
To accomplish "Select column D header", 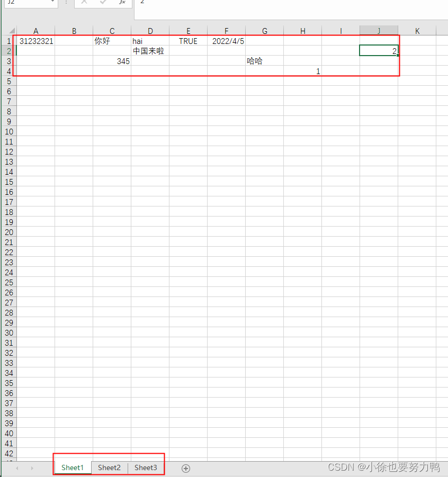I will 150,31.
